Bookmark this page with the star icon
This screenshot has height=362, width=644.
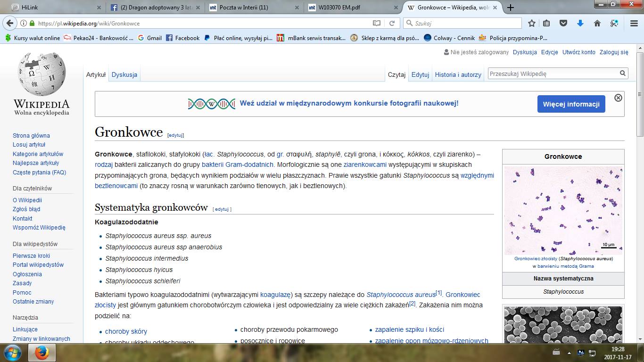[532, 23]
